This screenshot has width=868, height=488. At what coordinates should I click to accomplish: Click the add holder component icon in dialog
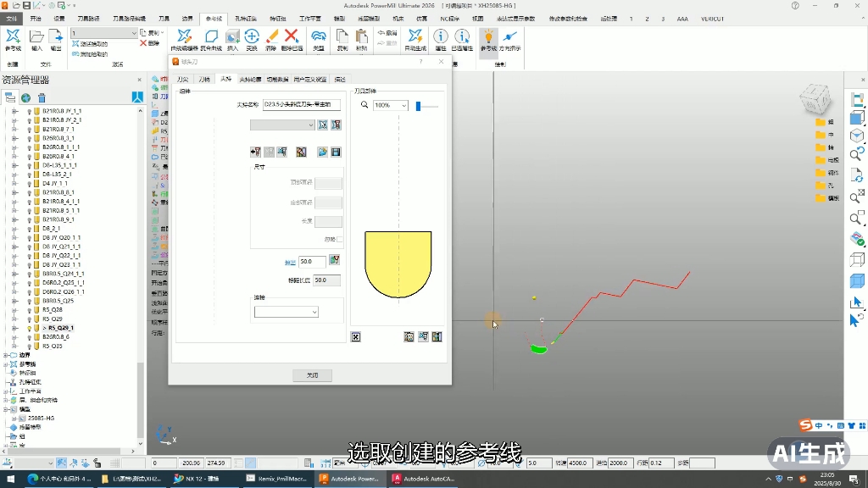(255, 152)
